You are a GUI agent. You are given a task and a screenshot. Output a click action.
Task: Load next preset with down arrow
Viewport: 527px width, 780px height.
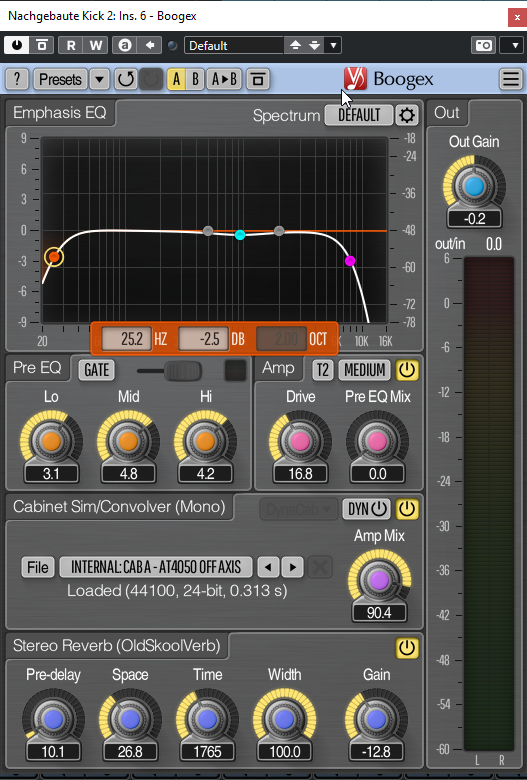[x=315, y=46]
